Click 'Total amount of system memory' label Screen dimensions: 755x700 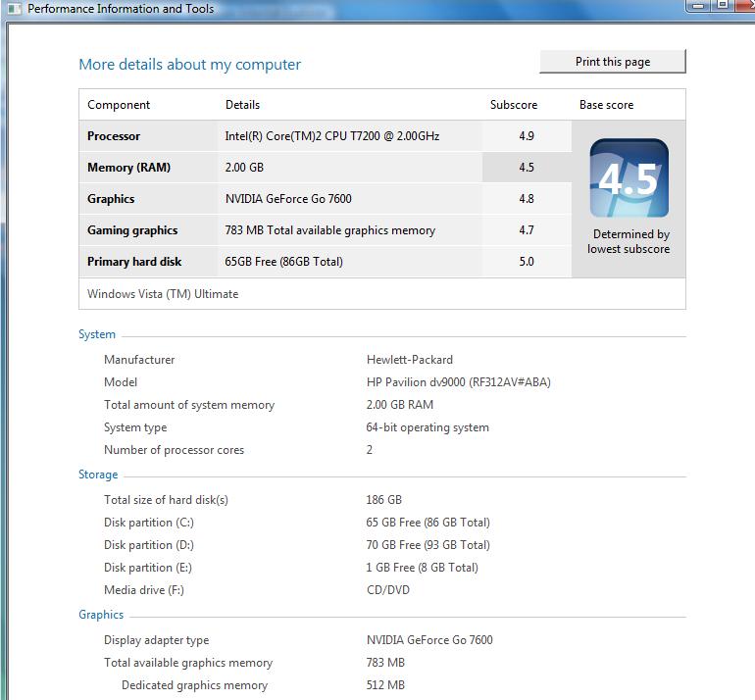click(189, 405)
